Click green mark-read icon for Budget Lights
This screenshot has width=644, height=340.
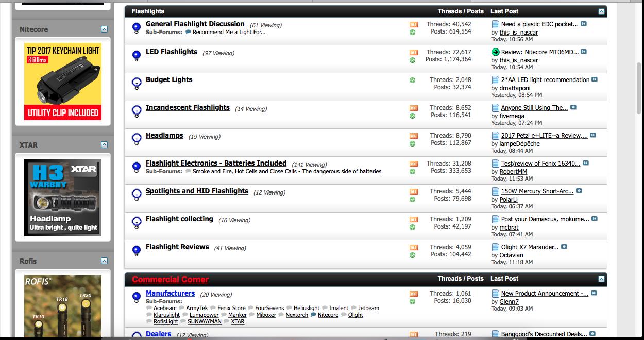(x=413, y=80)
